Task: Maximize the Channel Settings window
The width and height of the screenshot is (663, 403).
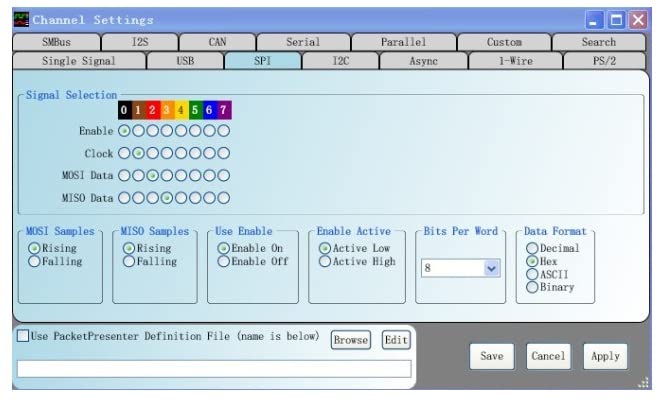Action: pos(616,19)
